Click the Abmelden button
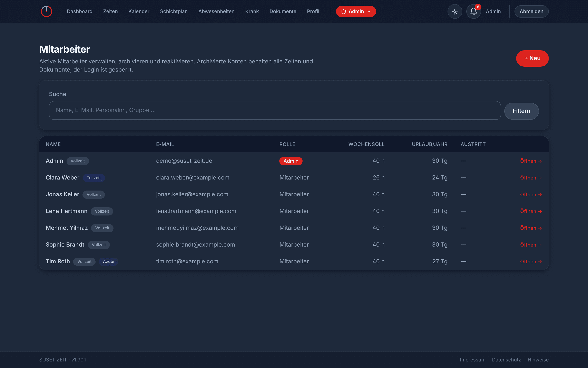 [531, 11]
